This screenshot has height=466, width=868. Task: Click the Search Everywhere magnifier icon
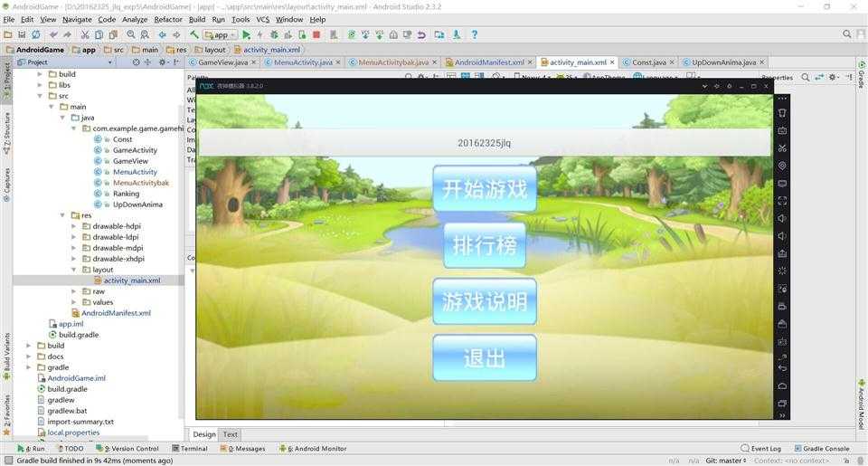(x=847, y=34)
